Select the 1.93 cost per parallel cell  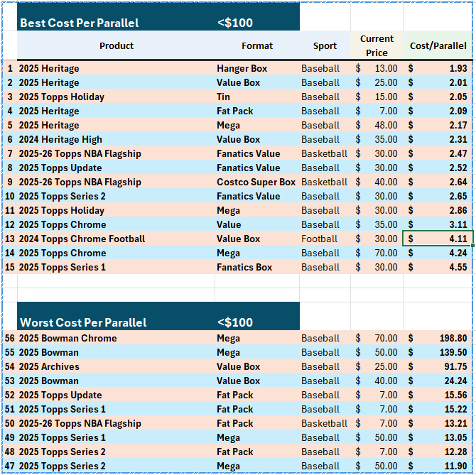[x=438, y=68]
